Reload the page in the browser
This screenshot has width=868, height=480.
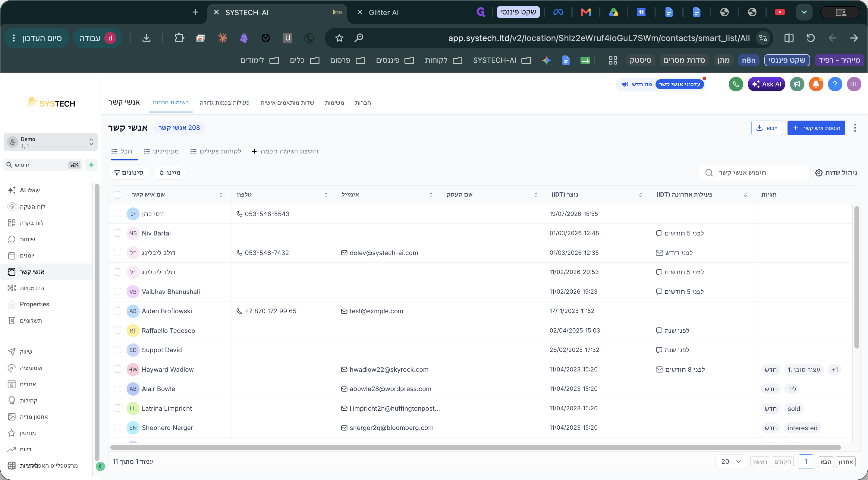pos(810,38)
